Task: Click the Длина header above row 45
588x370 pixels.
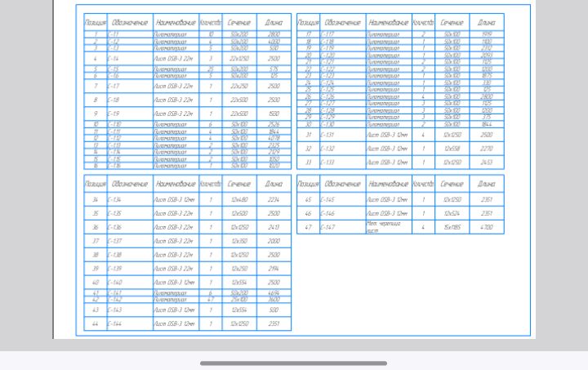Action: [x=487, y=184]
